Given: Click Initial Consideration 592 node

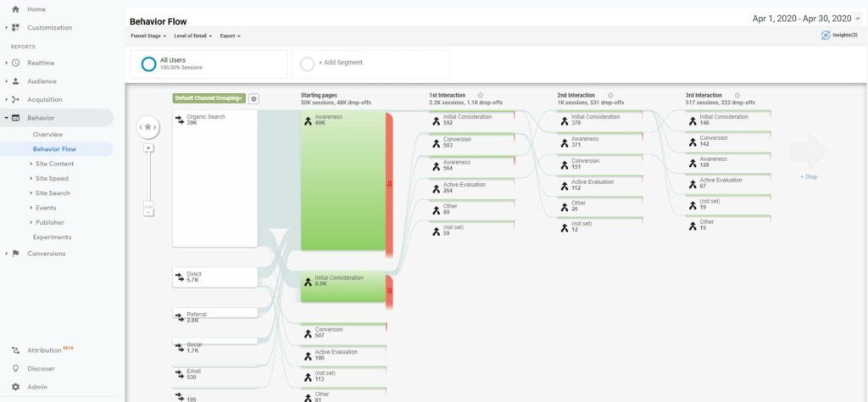Looking at the screenshot, I should 471,120.
